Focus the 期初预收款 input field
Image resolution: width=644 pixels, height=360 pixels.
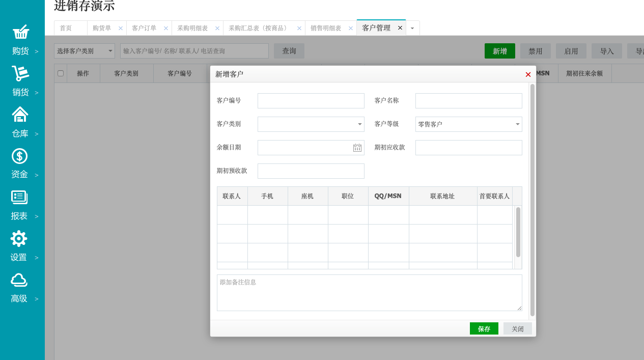[311, 171]
